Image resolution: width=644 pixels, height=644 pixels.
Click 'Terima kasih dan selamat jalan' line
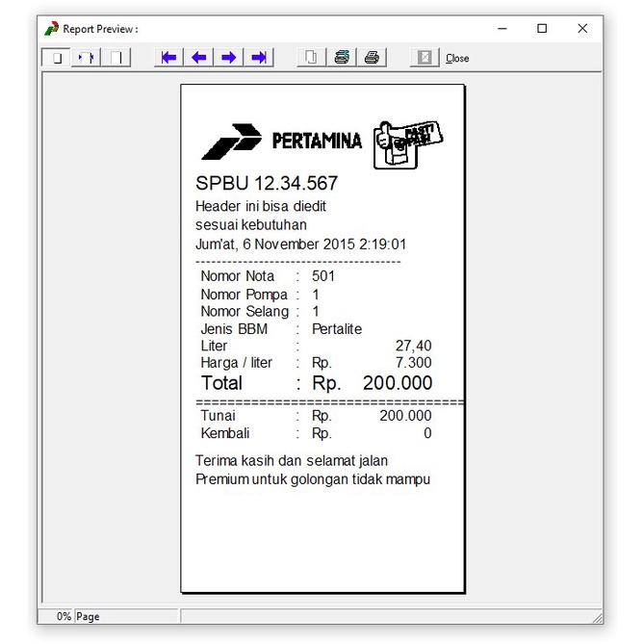point(292,461)
